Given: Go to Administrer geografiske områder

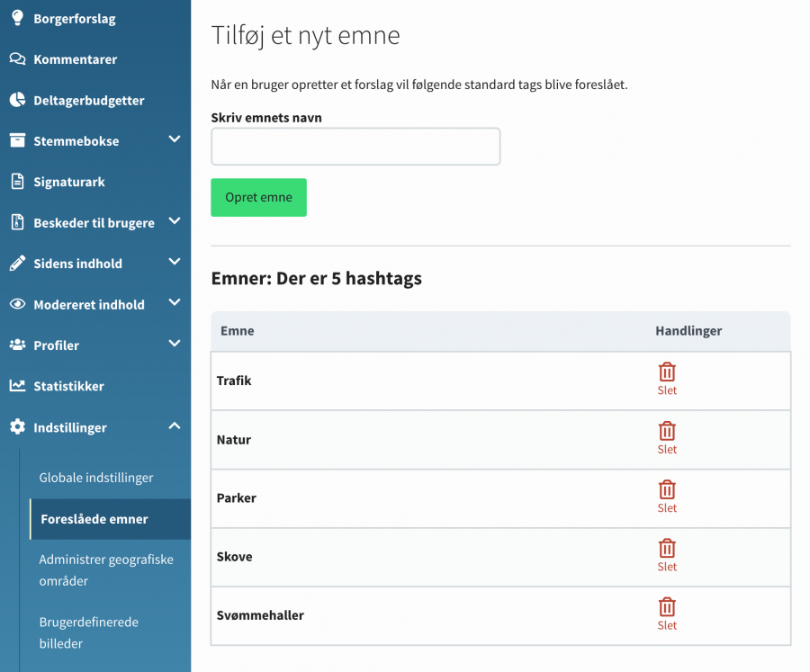Looking at the screenshot, I should click(105, 570).
